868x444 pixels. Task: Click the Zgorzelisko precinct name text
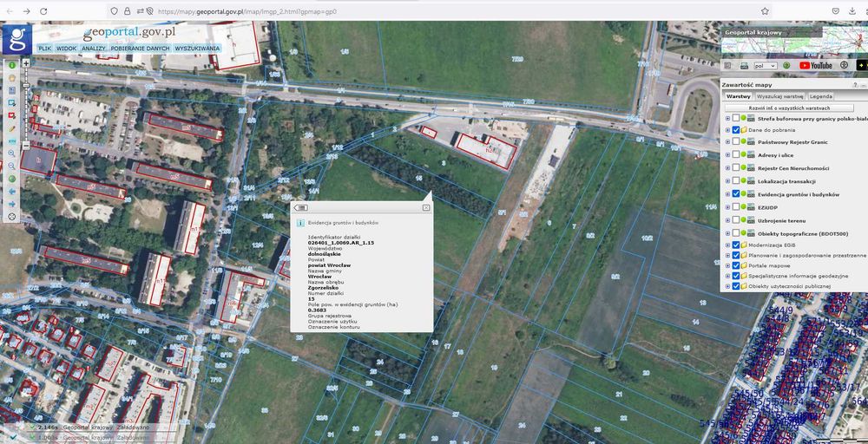(323, 288)
